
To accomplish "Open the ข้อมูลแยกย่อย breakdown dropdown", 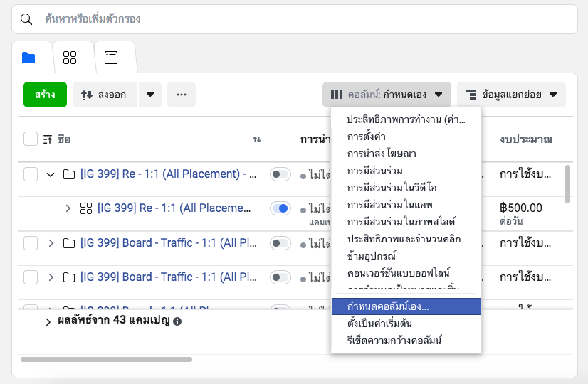I will click(x=511, y=95).
